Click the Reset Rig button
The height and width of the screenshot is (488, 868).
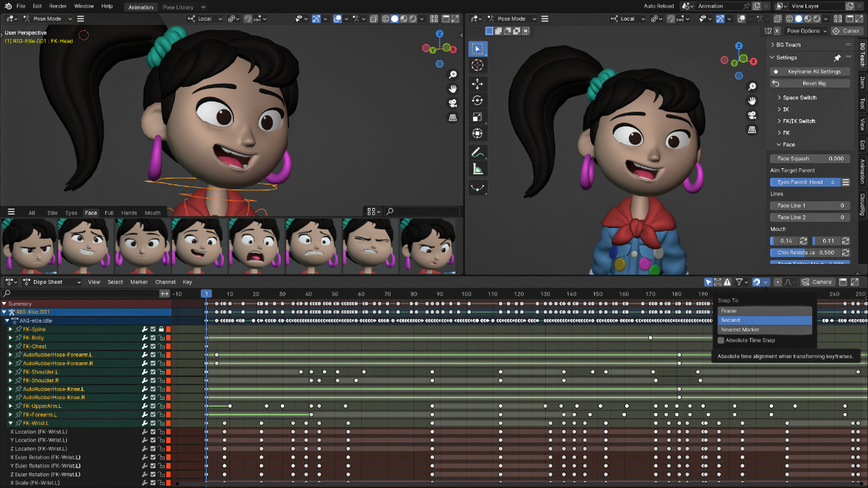pos(814,84)
